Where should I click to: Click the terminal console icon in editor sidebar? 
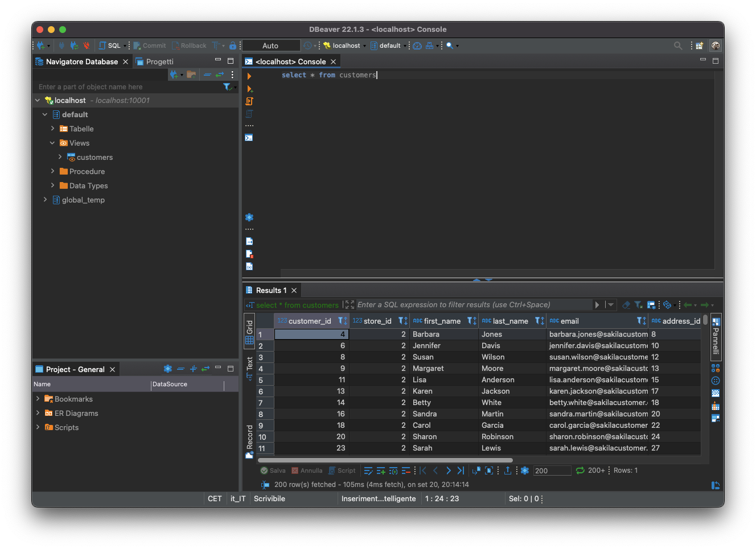(x=249, y=138)
